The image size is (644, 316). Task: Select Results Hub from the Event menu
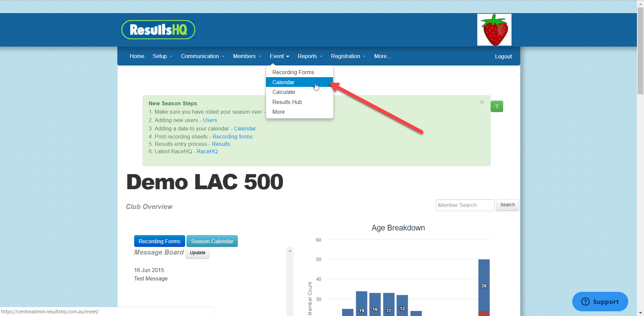click(x=287, y=102)
